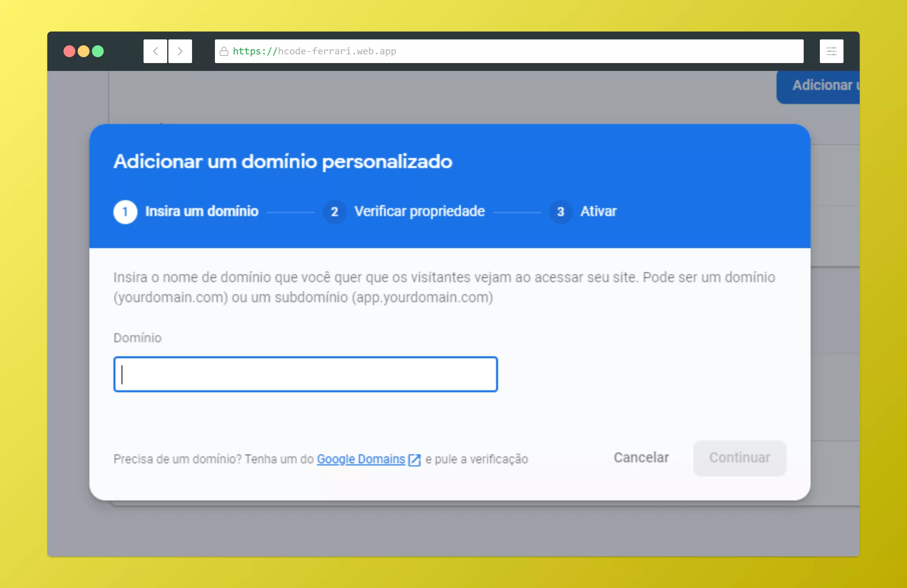Click the Adicionar button behind the dialog

[818, 87]
